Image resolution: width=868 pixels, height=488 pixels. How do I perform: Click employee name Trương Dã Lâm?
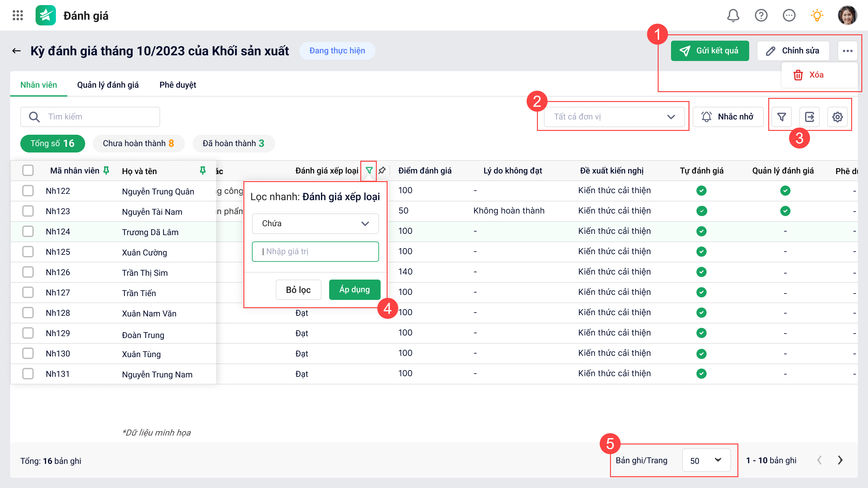150,232
